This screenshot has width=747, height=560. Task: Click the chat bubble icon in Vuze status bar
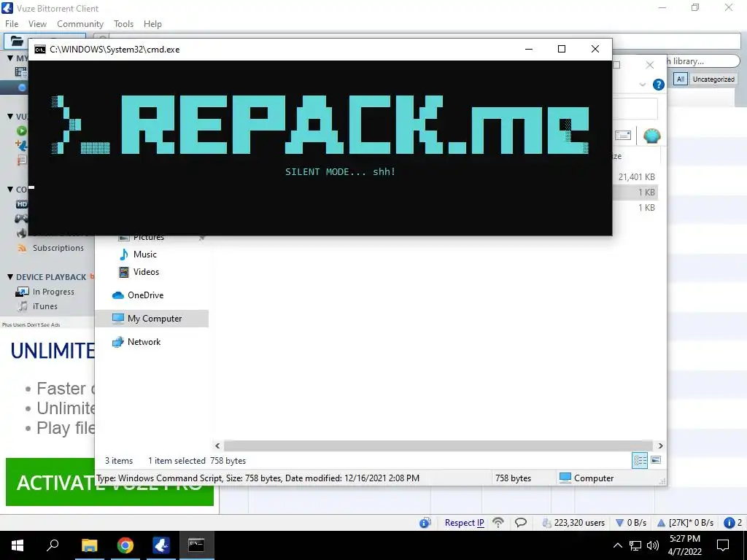point(521,522)
